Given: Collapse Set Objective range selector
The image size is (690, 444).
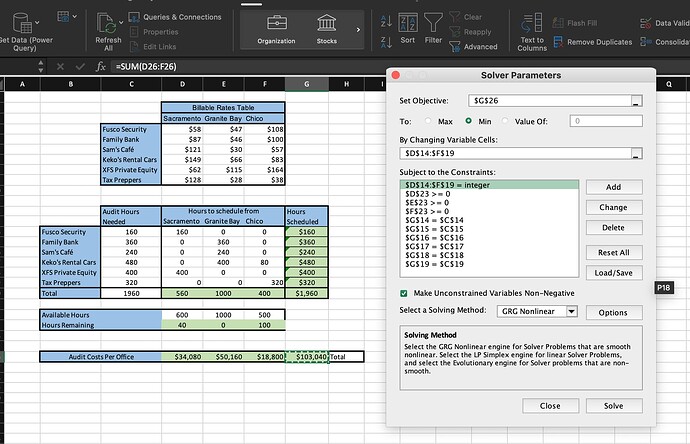Looking at the screenshot, I should (635, 101).
